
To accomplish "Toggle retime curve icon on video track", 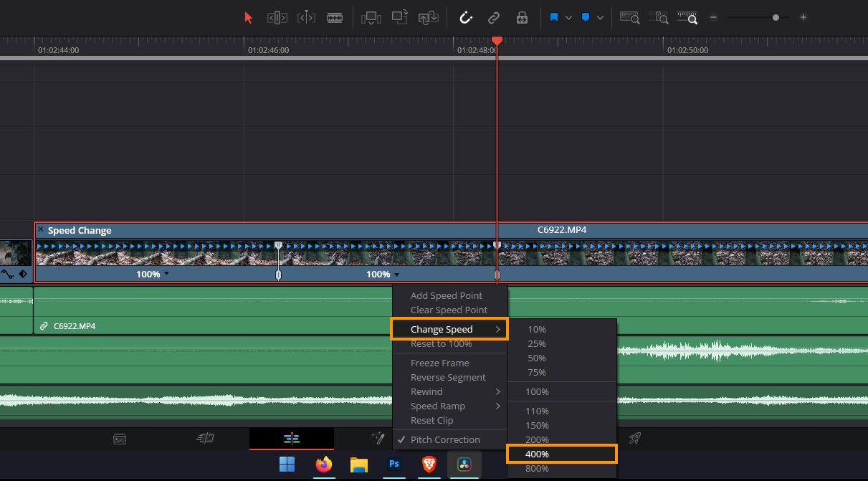I will point(8,274).
